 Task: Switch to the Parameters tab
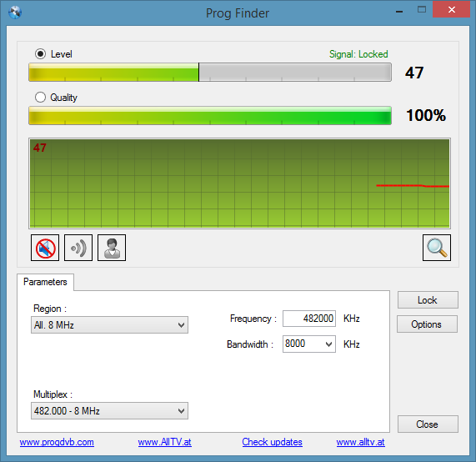pyautogui.click(x=45, y=282)
